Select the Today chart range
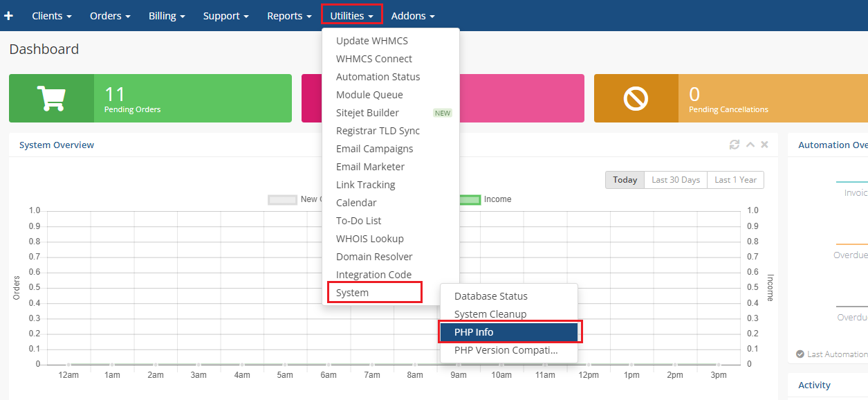This screenshot has height=400, width=868. (x=625, y=180)
